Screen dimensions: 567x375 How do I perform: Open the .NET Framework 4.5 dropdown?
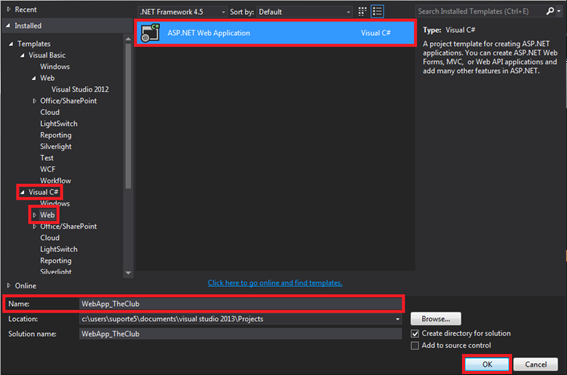pos(182,12)
